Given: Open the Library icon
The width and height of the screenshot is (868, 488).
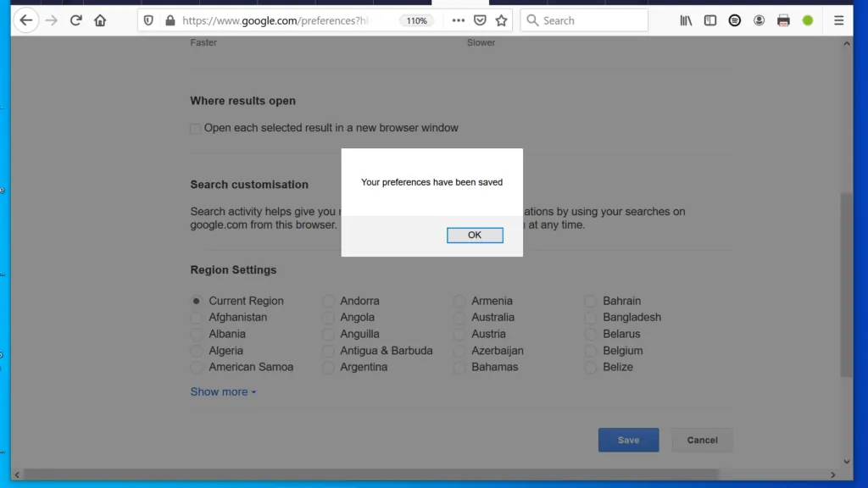Looking at the screenshot, I should 686,20.
